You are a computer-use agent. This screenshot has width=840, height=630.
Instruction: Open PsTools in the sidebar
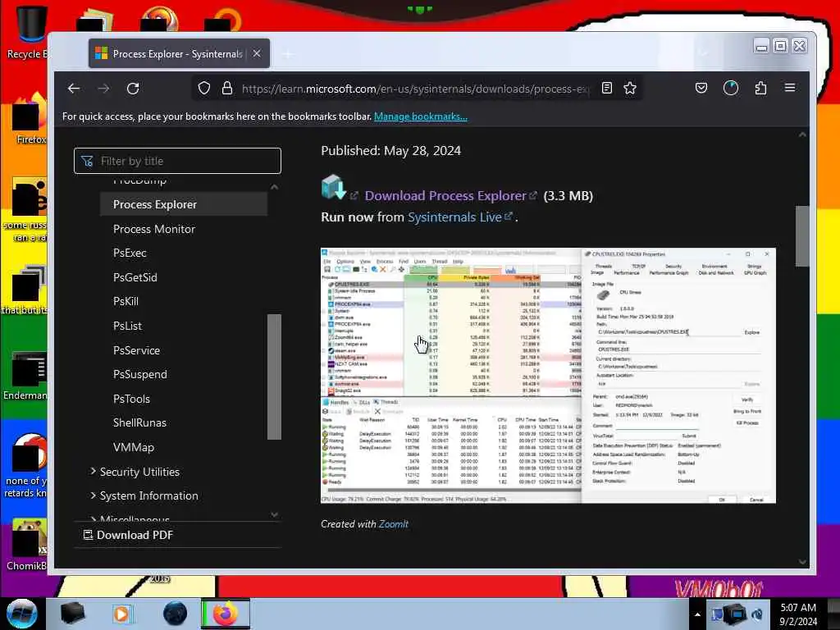pos(131,399)
